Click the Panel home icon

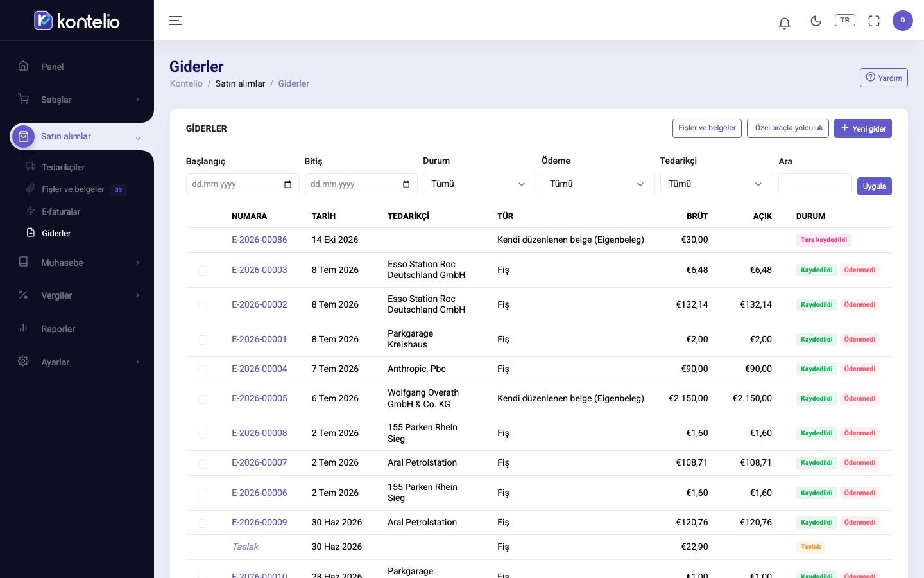coord(23,66)
